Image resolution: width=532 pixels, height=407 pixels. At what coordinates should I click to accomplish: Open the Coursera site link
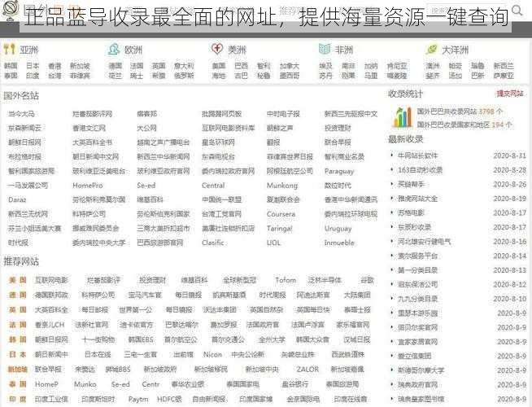(x=281, y=214)
